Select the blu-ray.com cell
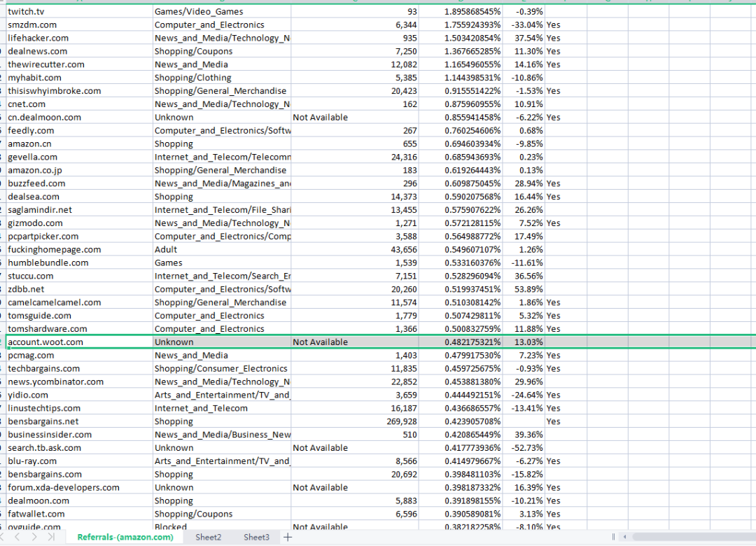 pyautogui.click(x=80, y=461)
